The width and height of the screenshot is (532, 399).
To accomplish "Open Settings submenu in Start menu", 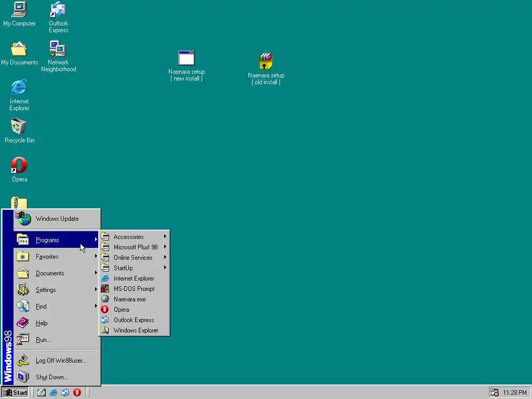I will (x=57, y=290).
